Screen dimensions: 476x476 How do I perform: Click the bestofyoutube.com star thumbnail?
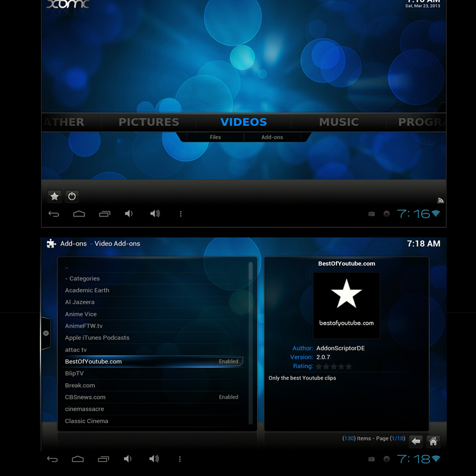tap(346, 305)
